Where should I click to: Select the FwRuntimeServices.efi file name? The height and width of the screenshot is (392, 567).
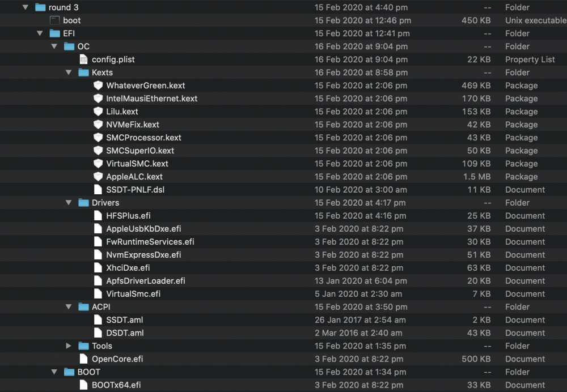coord(150,242)
